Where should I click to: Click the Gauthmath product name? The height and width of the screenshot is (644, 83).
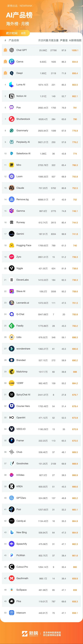coord(22,579)
